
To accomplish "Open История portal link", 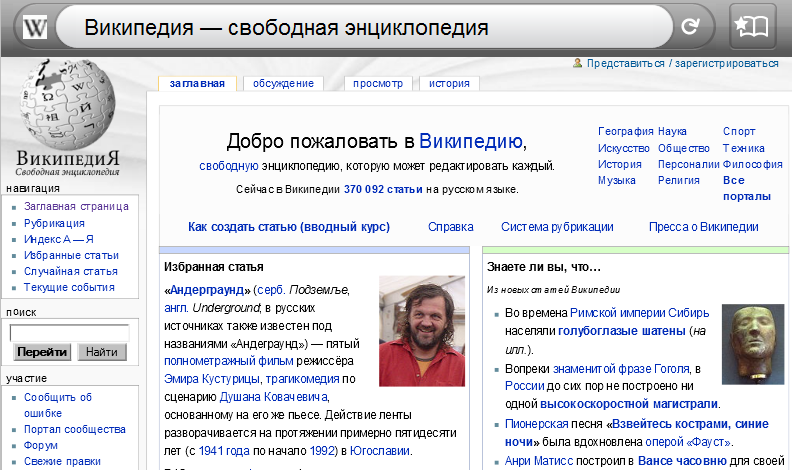I will point(620,165).
